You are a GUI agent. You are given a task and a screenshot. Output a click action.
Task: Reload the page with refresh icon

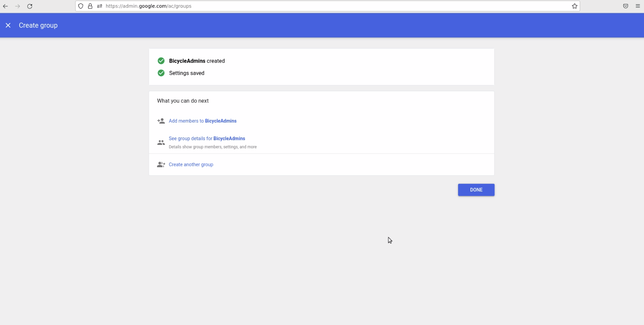[x=30, y=6]
